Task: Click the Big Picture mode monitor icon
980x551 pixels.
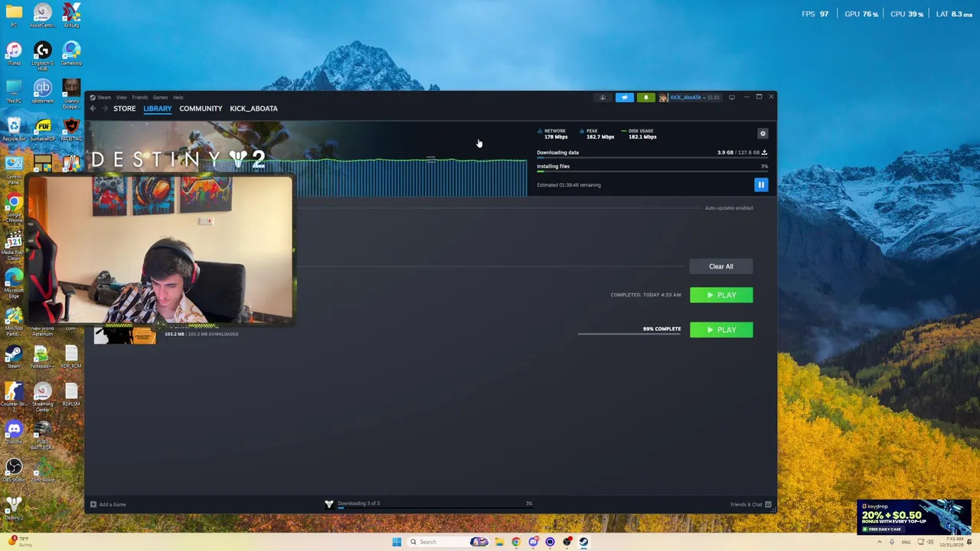Action: click(732, 97)
